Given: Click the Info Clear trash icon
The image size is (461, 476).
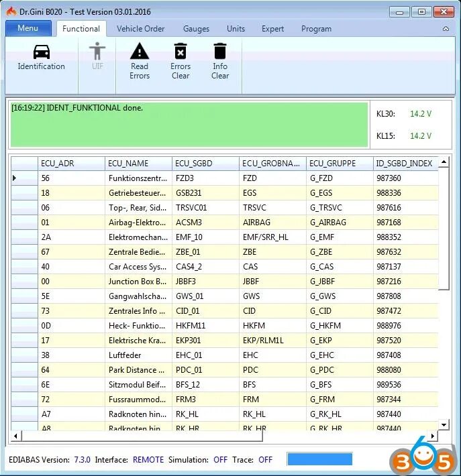Looking at the screenshot, I should click(x=220, y=51).
